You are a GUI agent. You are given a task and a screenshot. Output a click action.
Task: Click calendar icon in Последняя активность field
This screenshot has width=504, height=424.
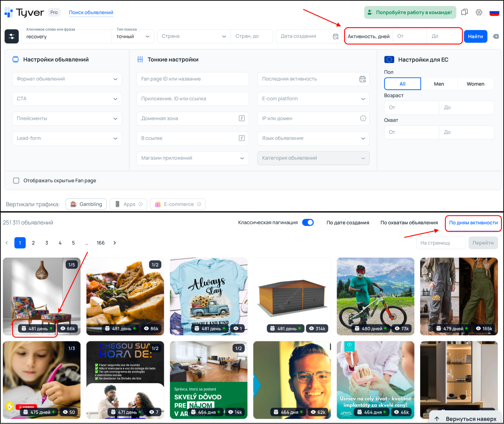(363, 79)
